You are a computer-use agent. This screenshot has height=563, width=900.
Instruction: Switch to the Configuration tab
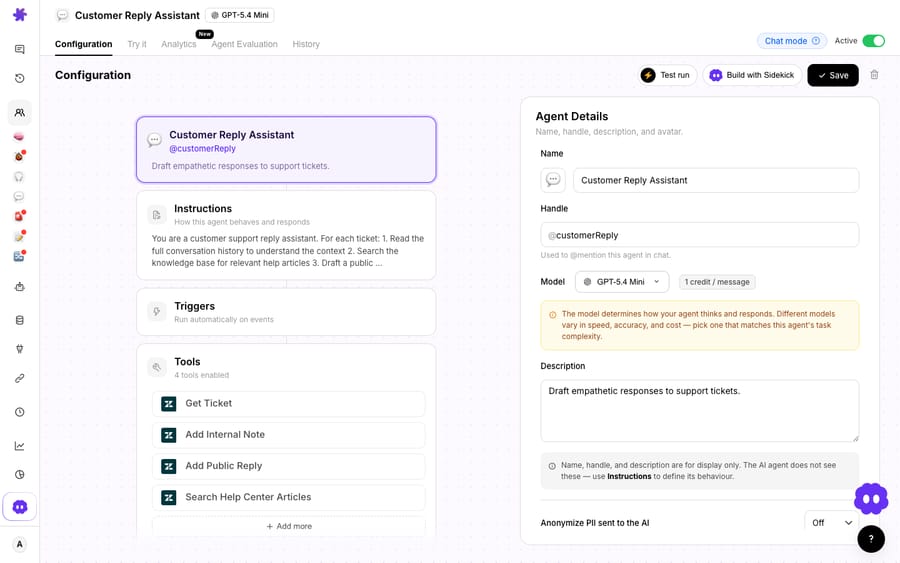tap(84, 44)
